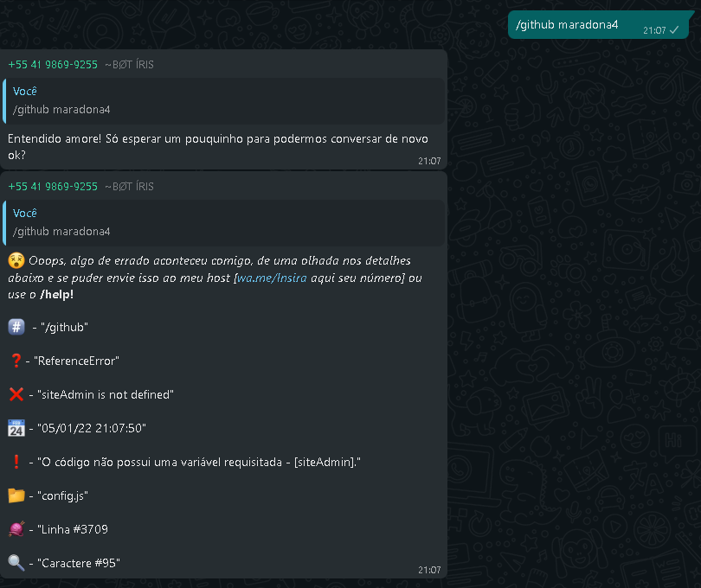
Task: Click the 21:07 timestamp on the error message
Action: coord(428,570)
